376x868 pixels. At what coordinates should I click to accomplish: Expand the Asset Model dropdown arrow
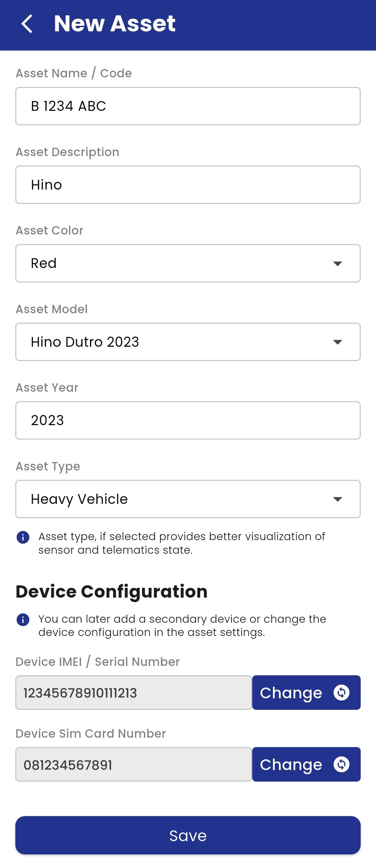(337, 342)
